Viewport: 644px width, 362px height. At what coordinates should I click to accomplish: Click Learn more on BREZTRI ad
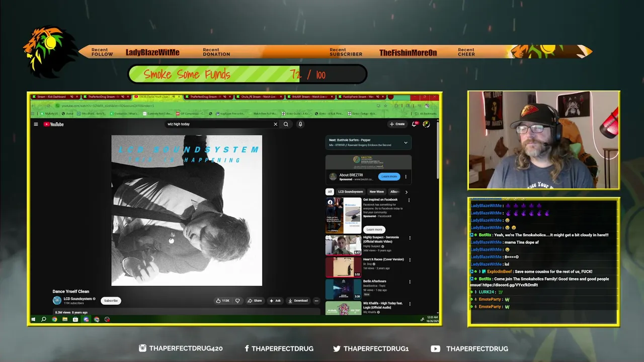(389, 176)
